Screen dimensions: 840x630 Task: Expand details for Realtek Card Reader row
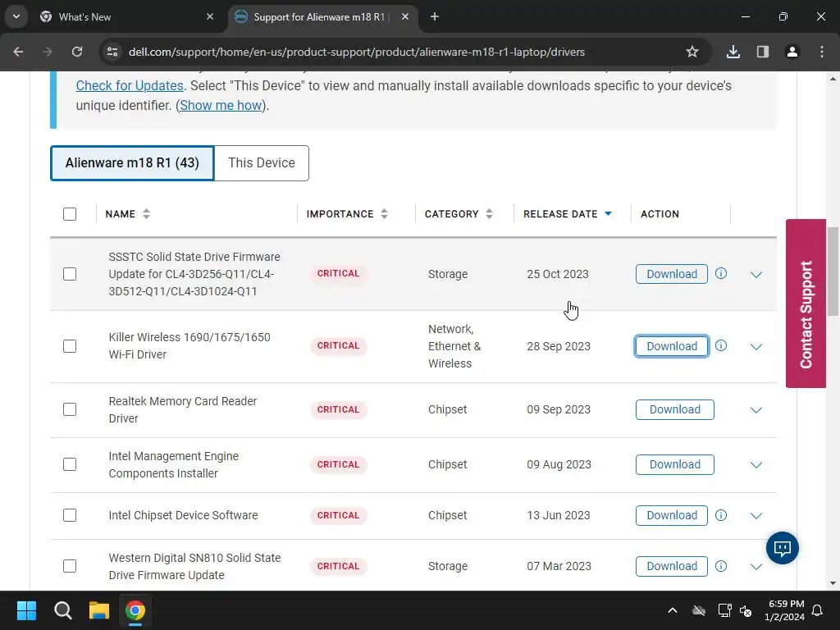click(756, 410)
